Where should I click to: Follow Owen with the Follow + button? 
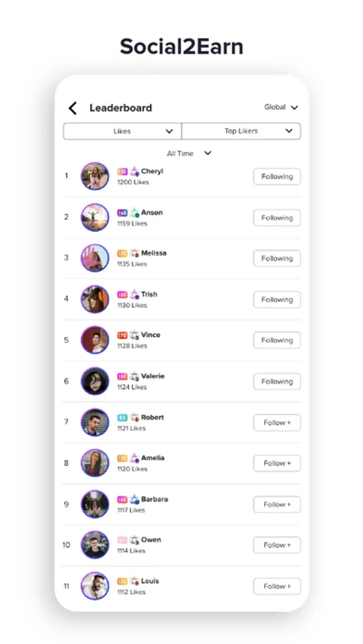276,545
